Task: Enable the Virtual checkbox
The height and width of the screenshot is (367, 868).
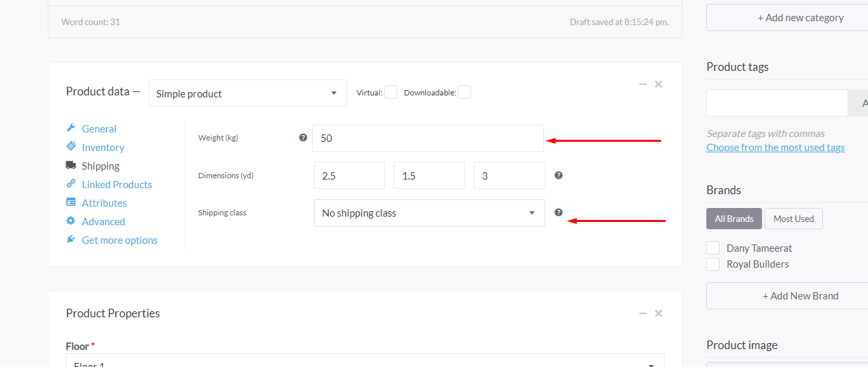Action: 391,93
